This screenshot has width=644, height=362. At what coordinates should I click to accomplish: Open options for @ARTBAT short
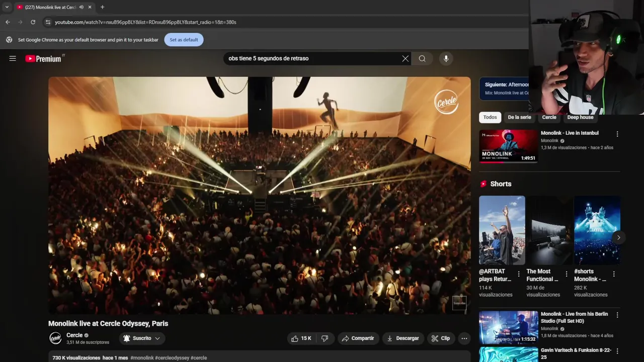519,274
